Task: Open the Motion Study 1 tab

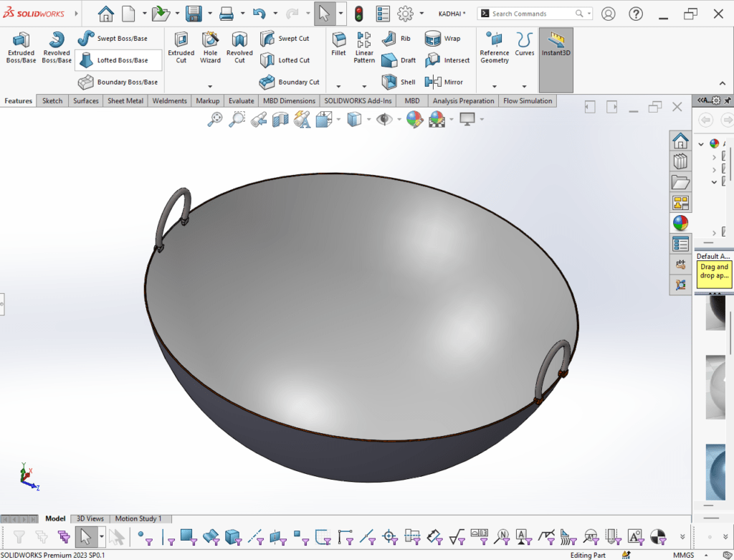Action: tap(138, 518)
